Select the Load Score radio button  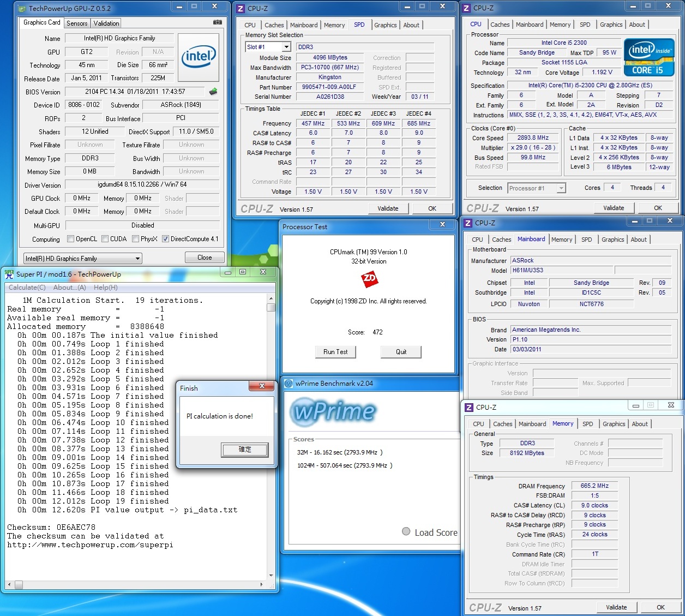[406, 531]
